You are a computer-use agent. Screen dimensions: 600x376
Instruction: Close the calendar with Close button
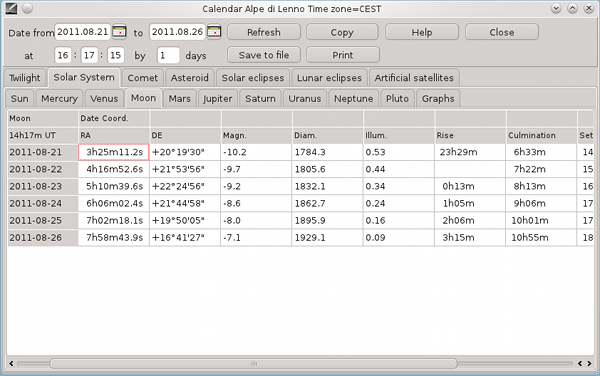(502, 32)
